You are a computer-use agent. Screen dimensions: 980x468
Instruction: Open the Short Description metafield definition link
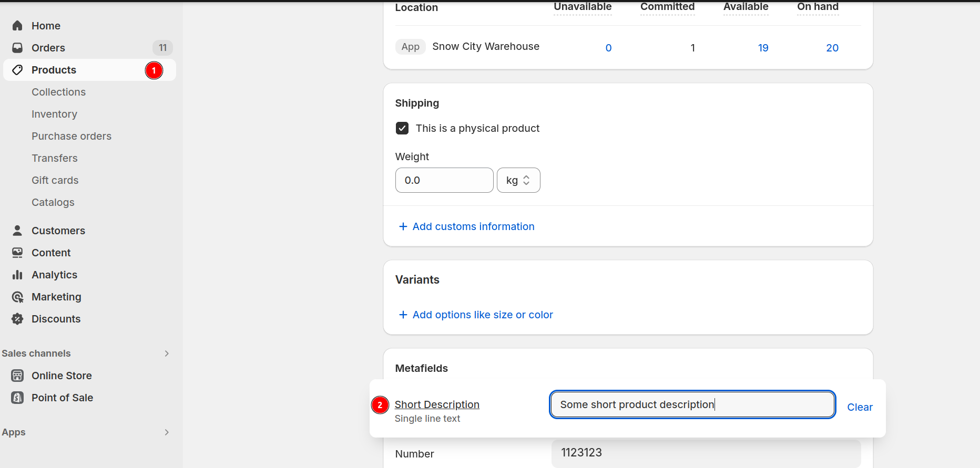pyautogui.click(x=437, y=404)
